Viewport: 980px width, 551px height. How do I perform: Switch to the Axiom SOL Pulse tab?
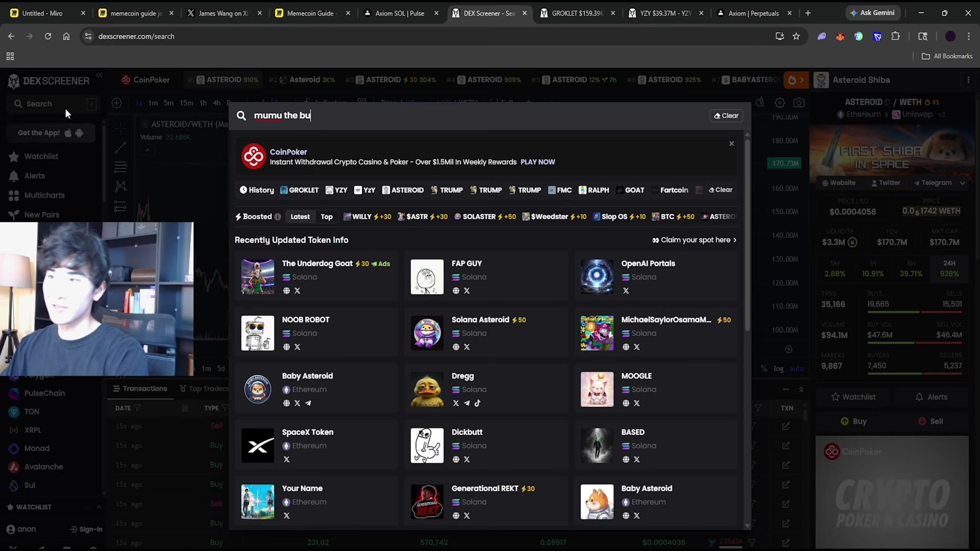(x=400, y=13)
